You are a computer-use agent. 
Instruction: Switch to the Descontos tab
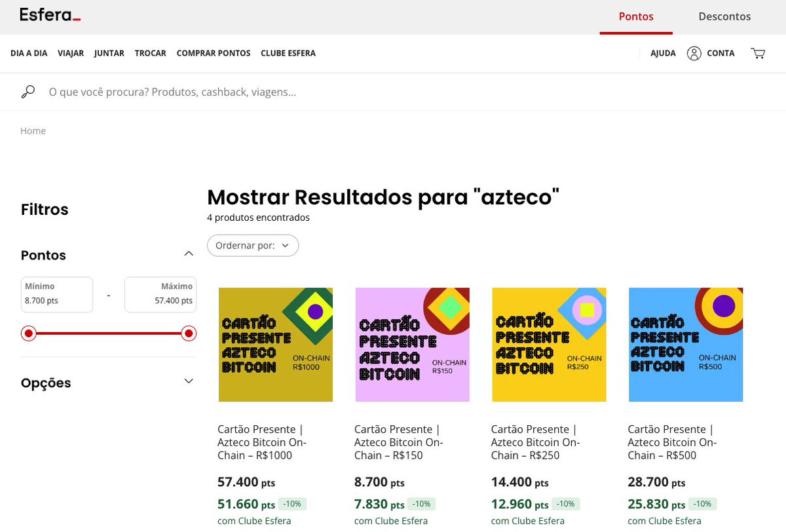pos(724,16)
